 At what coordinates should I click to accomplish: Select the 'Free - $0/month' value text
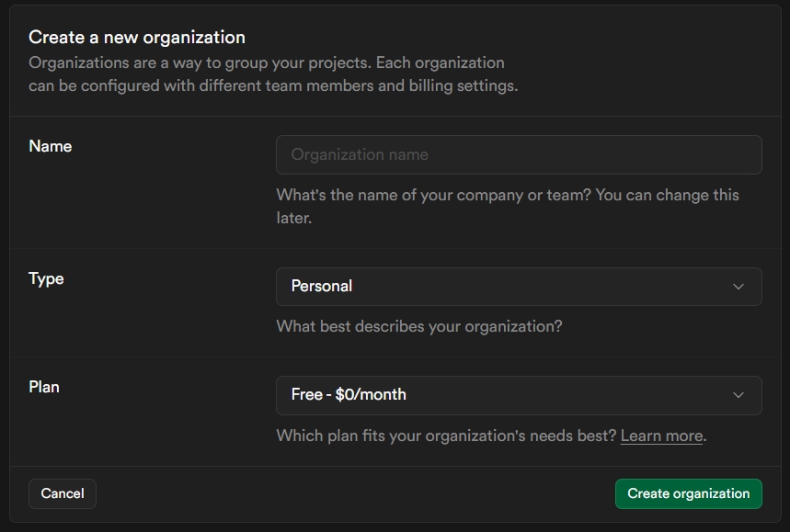coord(349,395)
